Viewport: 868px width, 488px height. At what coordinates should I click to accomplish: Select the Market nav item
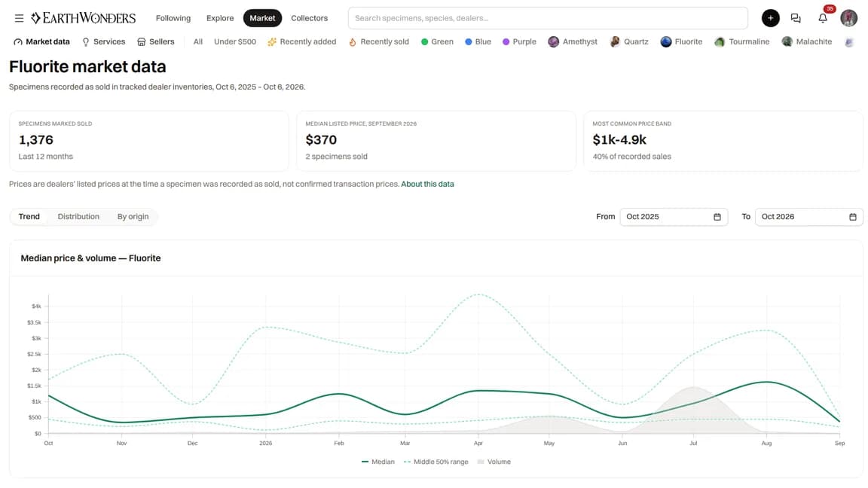pos(262,18)
